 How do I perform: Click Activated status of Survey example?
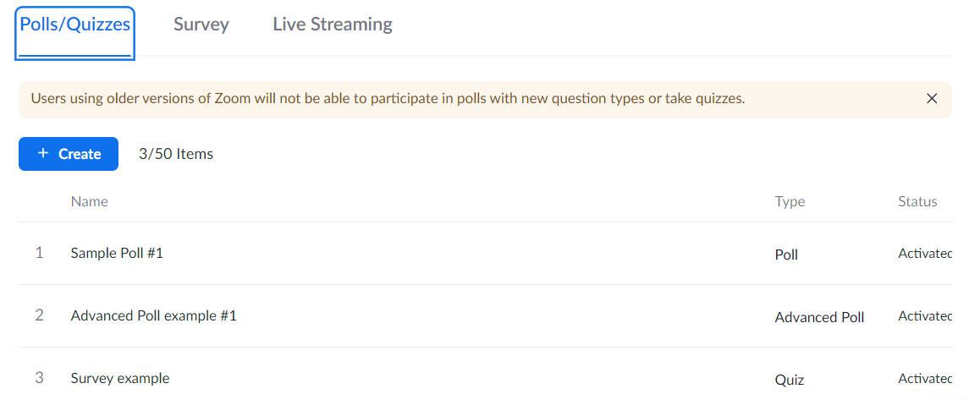pyautogui.click(x=924, y=379)
